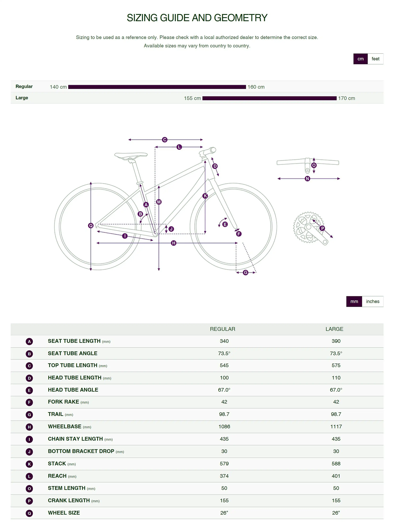Screen dimensions: 394x532
Task: Click the L reach marker on the diagram
Action: [179, 147]
